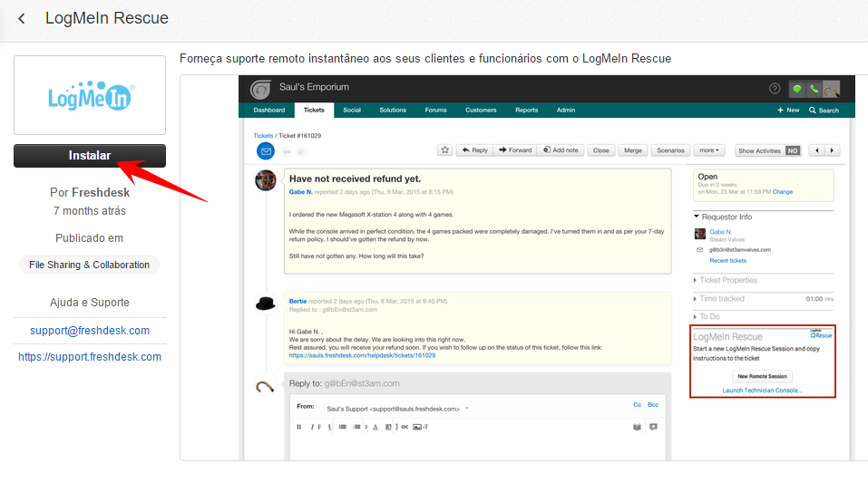Image resolution: width=868 pixels, height=502 pixels.
Task: Click the New Remote Session button
Action: 762,376
